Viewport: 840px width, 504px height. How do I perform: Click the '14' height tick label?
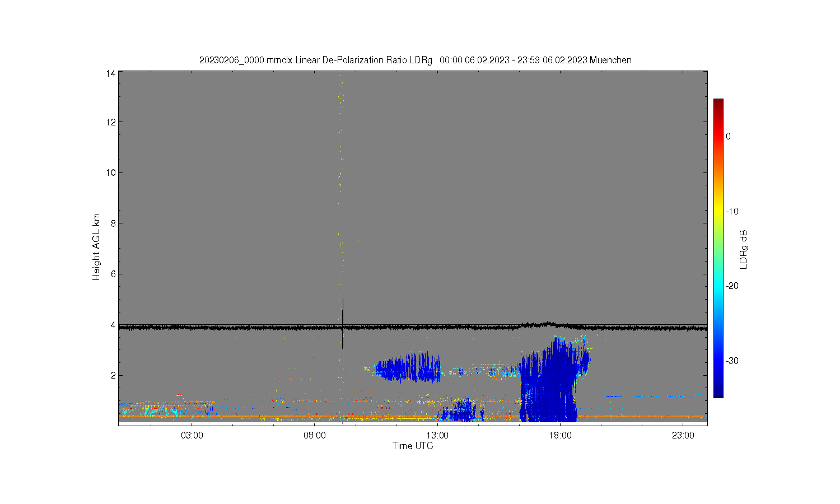(111, 73)
